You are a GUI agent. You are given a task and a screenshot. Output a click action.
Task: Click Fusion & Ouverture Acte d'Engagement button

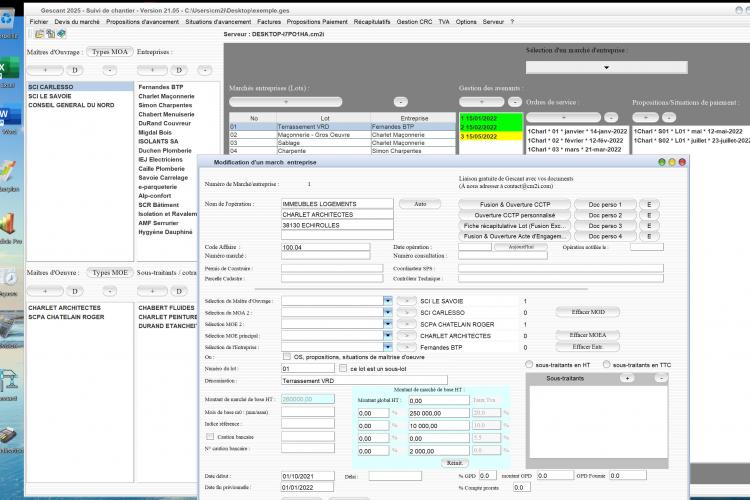(x=515, y=236)
